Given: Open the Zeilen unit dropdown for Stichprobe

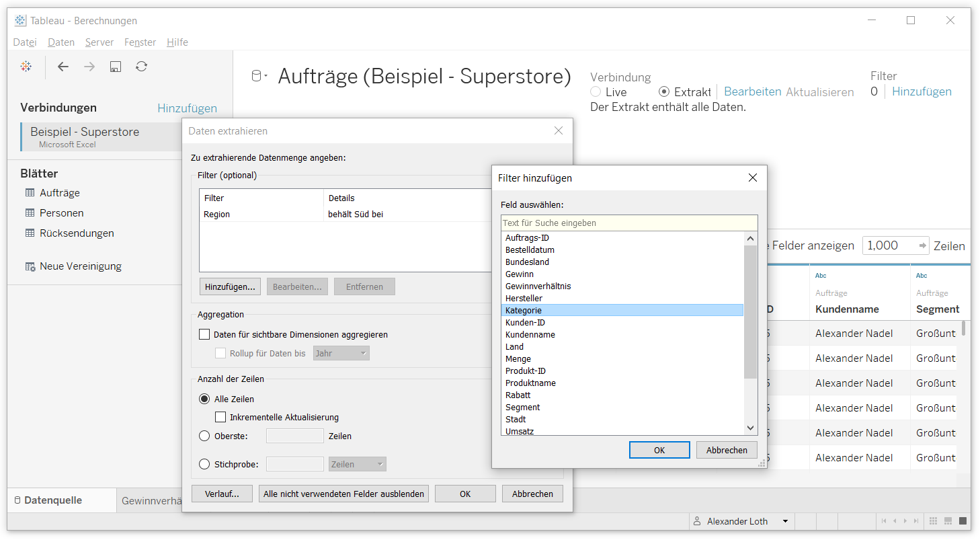Looking at the screenshot, I should [x=358, y=464].
